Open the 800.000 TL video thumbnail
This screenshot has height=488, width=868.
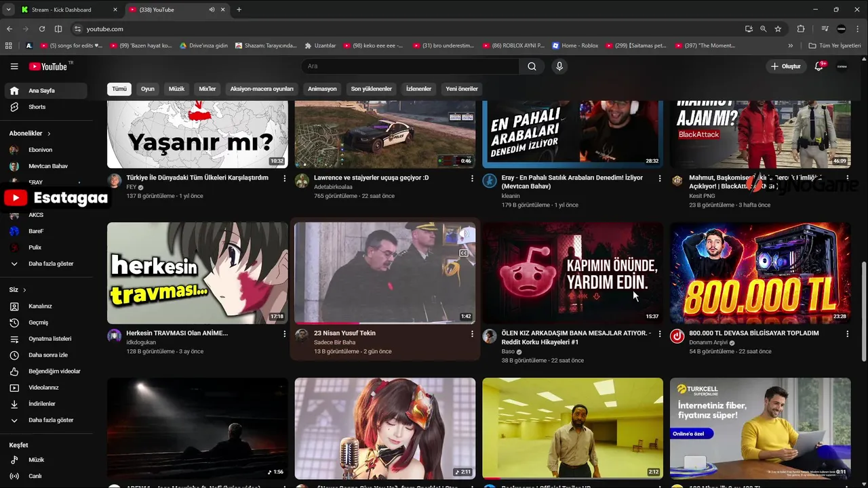coord(760,273)
